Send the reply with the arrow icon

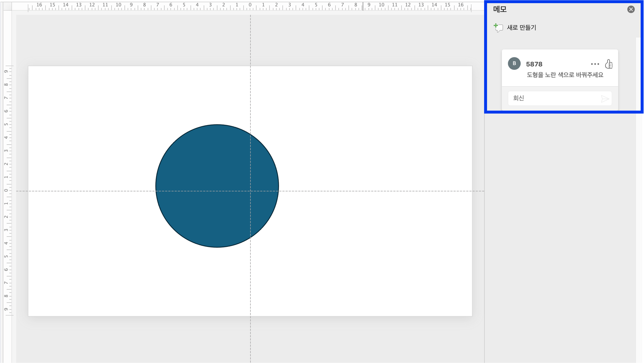(x=605, y=99)
